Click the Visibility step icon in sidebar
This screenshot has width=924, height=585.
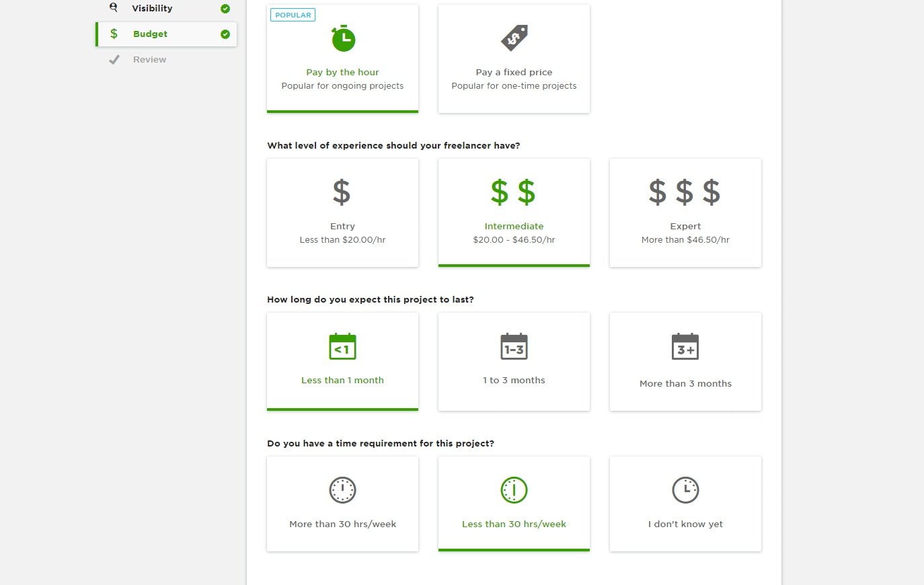[x=114, y=7]
